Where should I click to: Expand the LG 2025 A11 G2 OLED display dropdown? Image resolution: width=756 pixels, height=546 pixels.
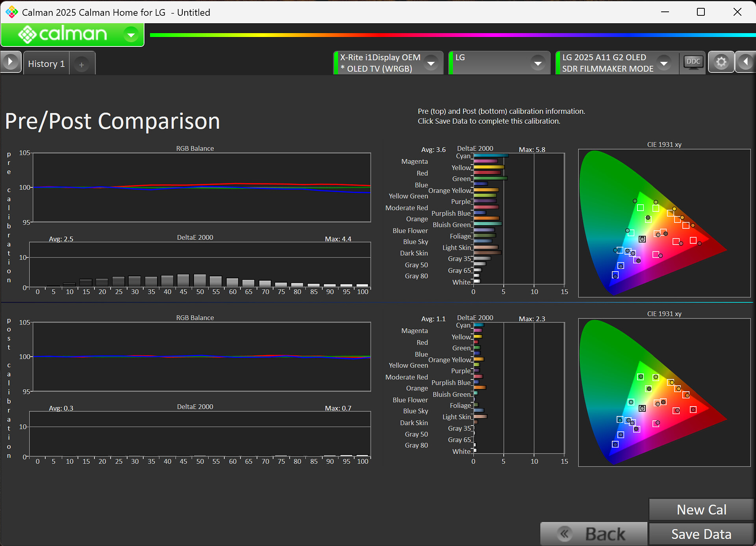[x=664, y=63]
